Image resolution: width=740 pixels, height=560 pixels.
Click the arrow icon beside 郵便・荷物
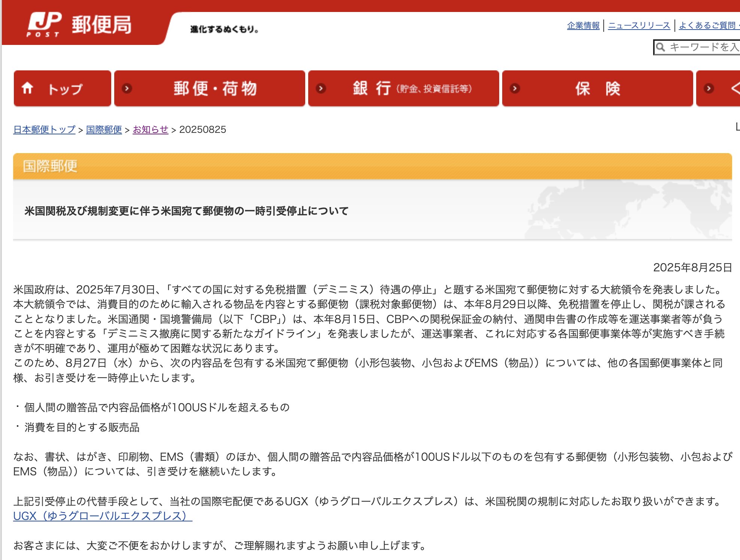click(x=127, y=89)
